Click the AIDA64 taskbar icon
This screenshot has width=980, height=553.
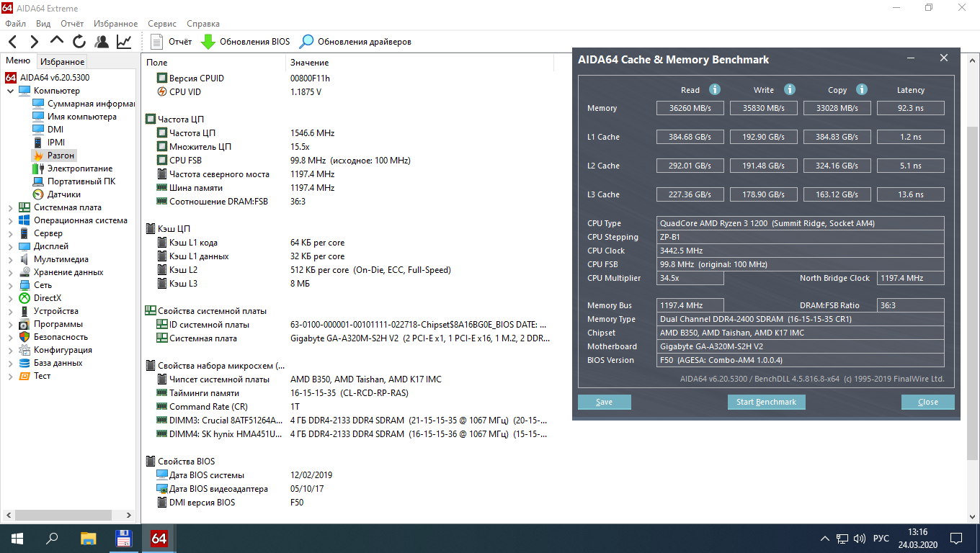159,539
